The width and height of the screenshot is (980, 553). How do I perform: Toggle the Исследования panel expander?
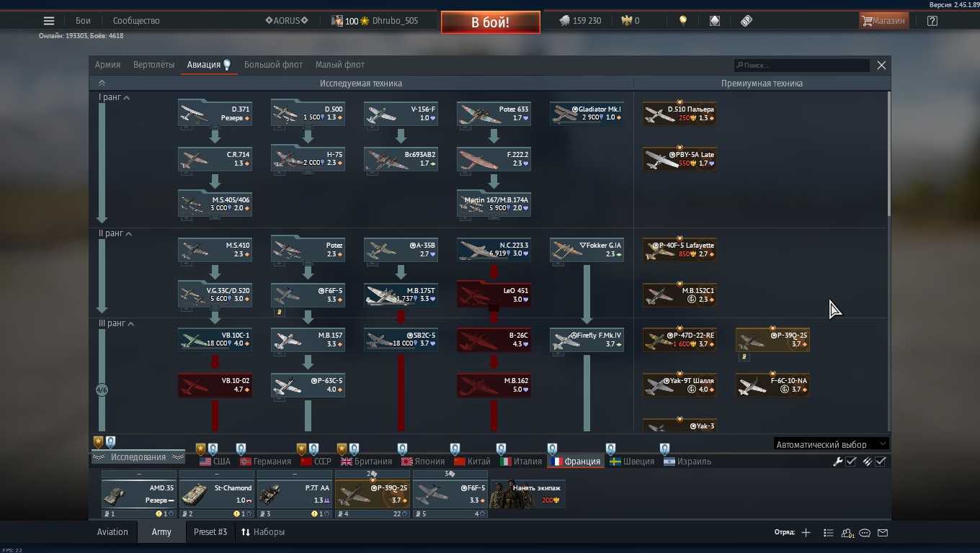[x=138, y=457]
